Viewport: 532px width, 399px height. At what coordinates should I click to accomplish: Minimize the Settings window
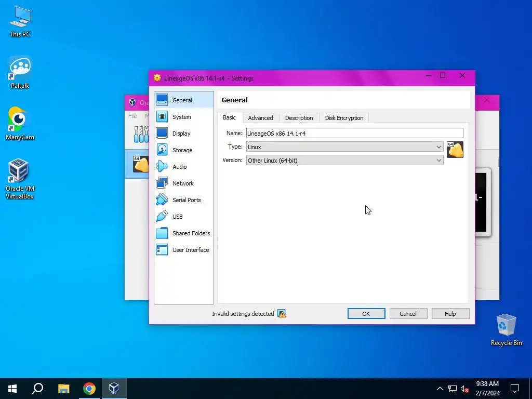(x=429, y=75)
